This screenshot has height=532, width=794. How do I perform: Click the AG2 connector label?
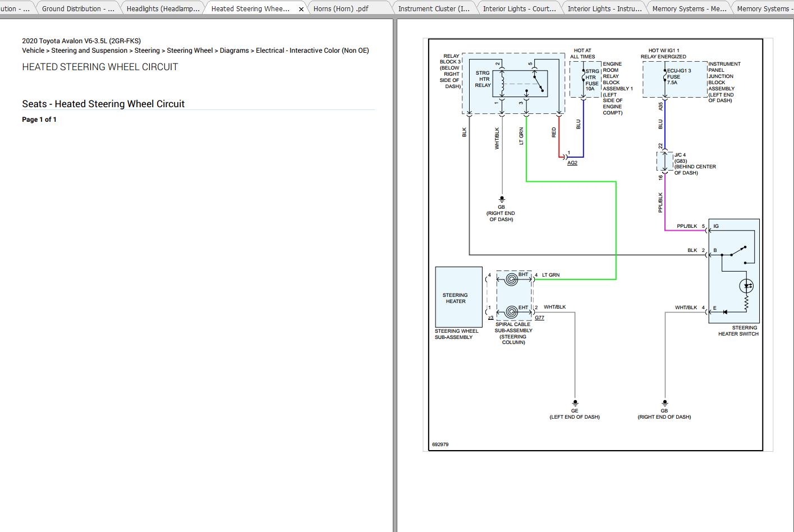pyautogui.click(x=572, y=163)
